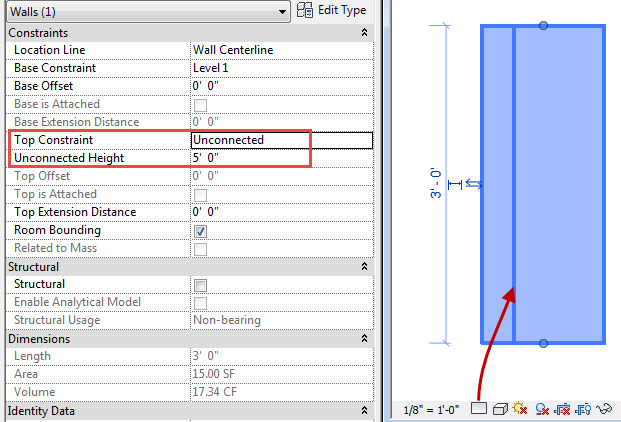Select the Top Constraint property label
The width and height of the screenshot is (621, 422).
53,140
